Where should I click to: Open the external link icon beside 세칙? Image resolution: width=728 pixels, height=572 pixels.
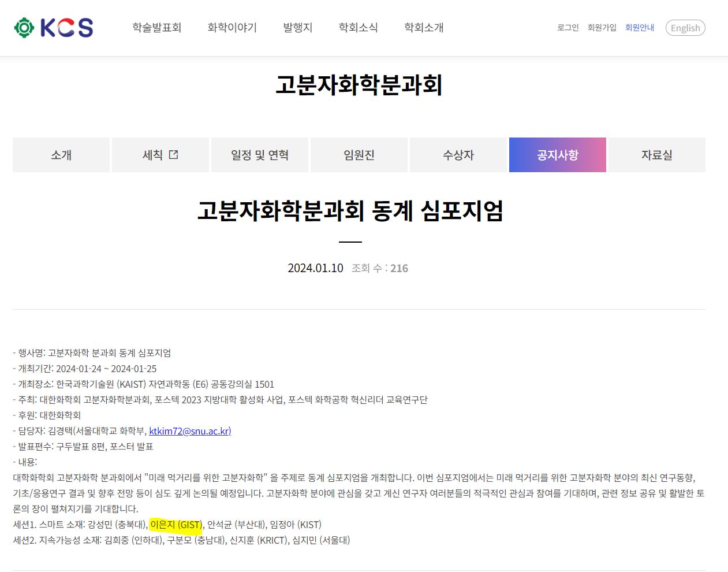tap(173, 154)
